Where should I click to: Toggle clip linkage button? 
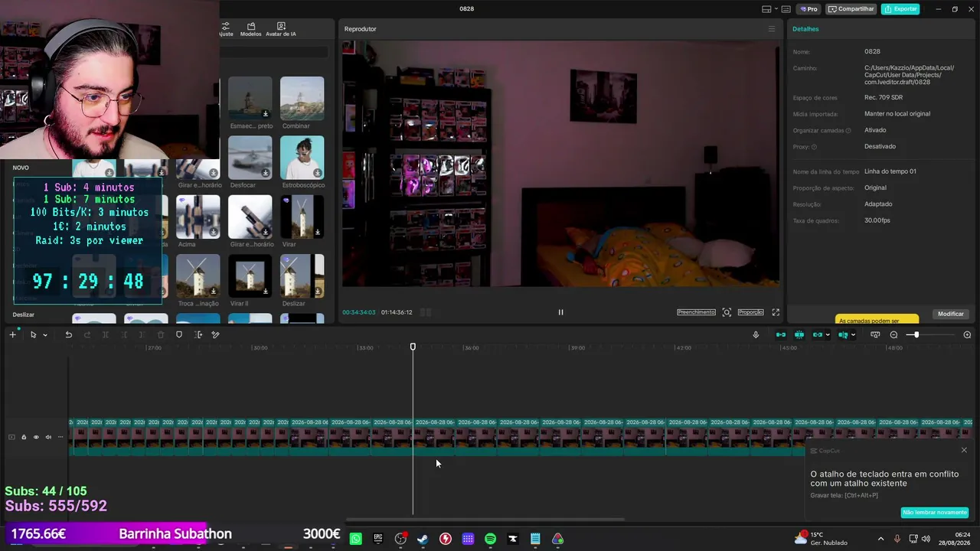pos(817,334)
